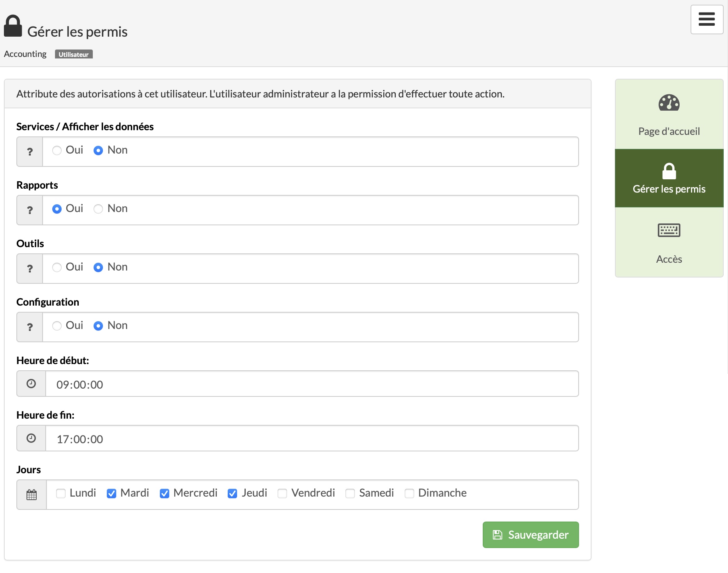The width and height of the screenshot is (728, 573).
Task: Uncheck the Mercredi checkbox
Action: point(165,493)
